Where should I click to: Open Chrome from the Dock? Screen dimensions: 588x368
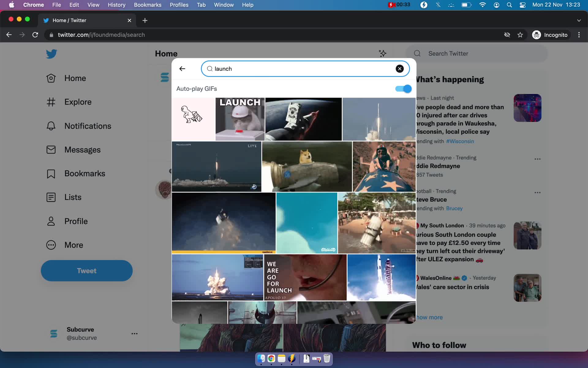point(271,358)
